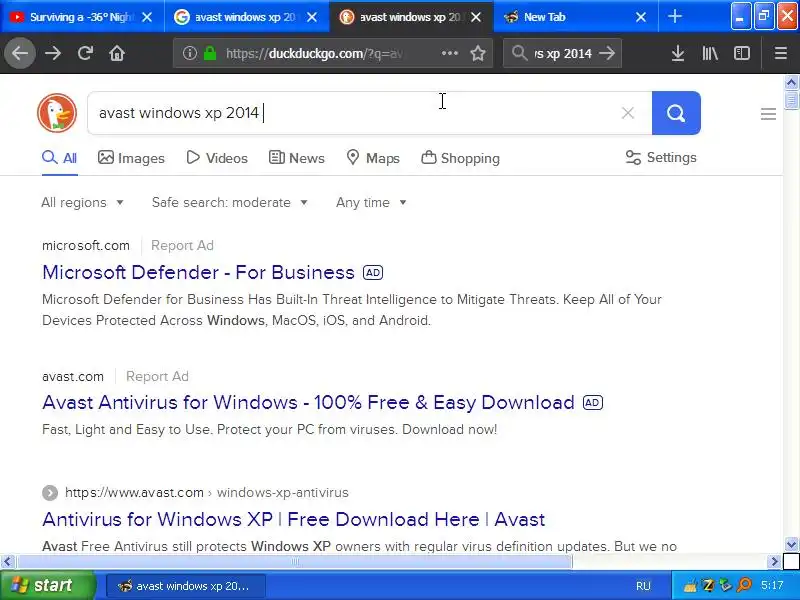Switch to Images results
800x600 pixels.
click(131, 158)
